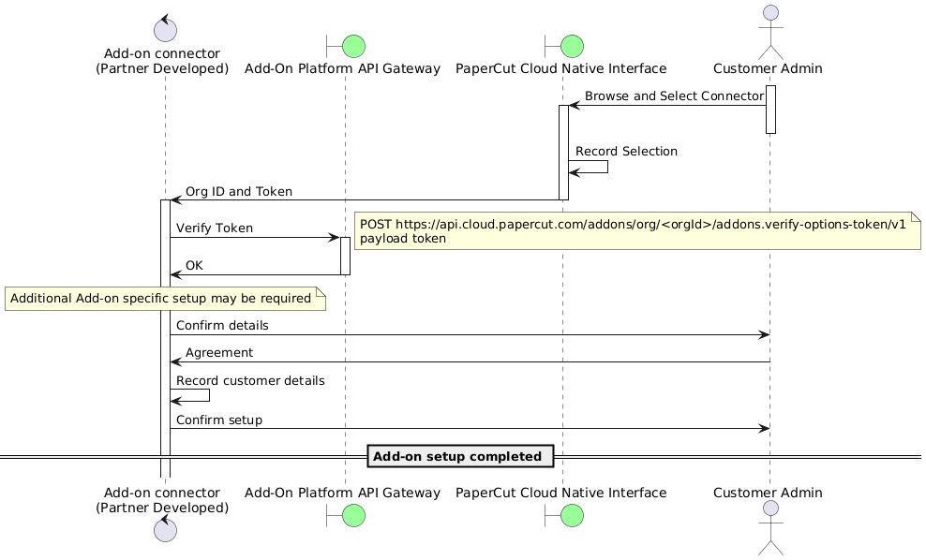Screen dimensions: 926x560
Task: Select the 'Browse and Select Connector' message label
Action: 674,96
